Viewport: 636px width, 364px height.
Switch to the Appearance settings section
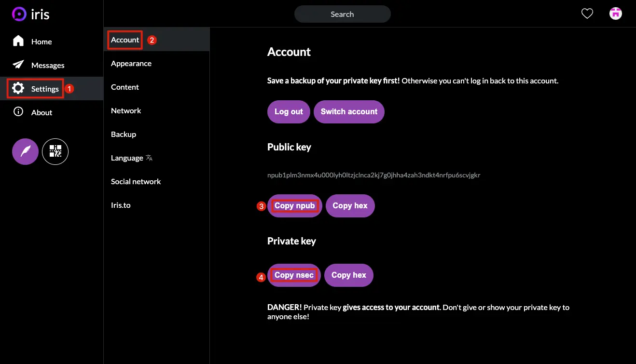[131, 63]
